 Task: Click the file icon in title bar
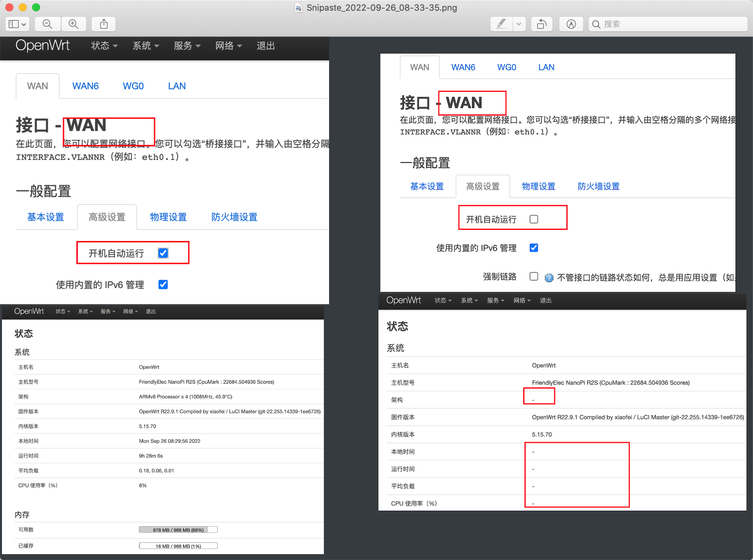point(298,7)
